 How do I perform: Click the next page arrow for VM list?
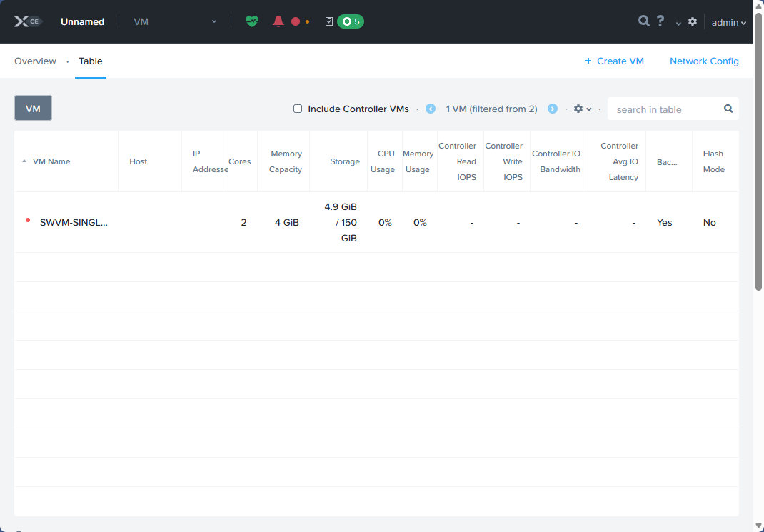click(553, 109)
